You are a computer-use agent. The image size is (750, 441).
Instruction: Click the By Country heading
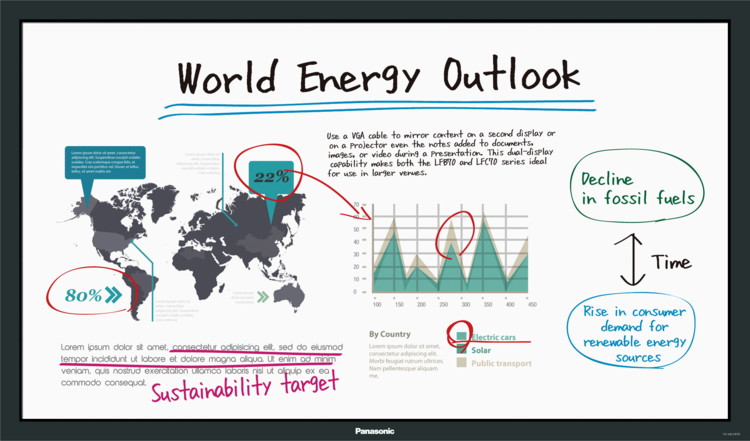[x=390, y=334]
